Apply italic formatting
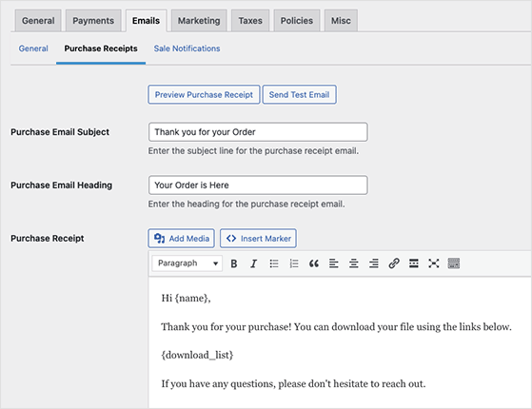532x409 pixels. [x=253, y=263]
